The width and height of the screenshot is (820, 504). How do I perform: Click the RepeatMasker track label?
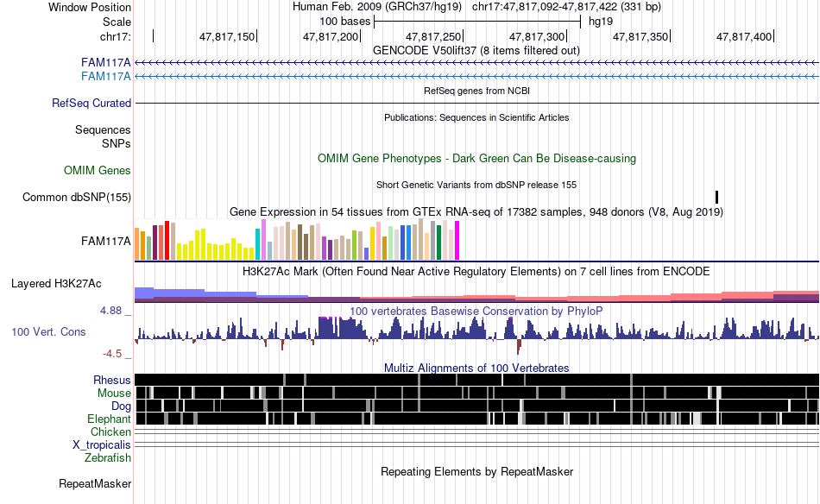click(95, 483)
